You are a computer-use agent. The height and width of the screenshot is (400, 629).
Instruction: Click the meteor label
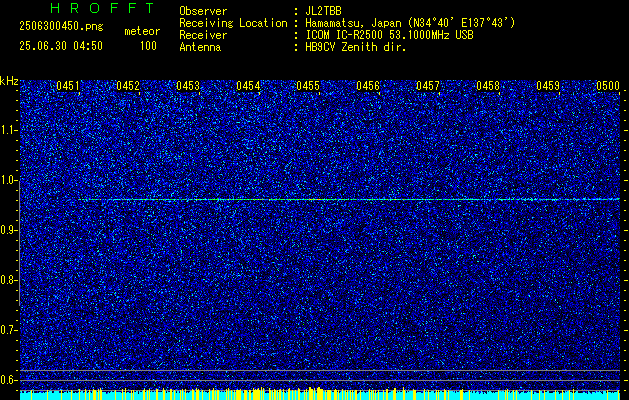click(142, 31)
